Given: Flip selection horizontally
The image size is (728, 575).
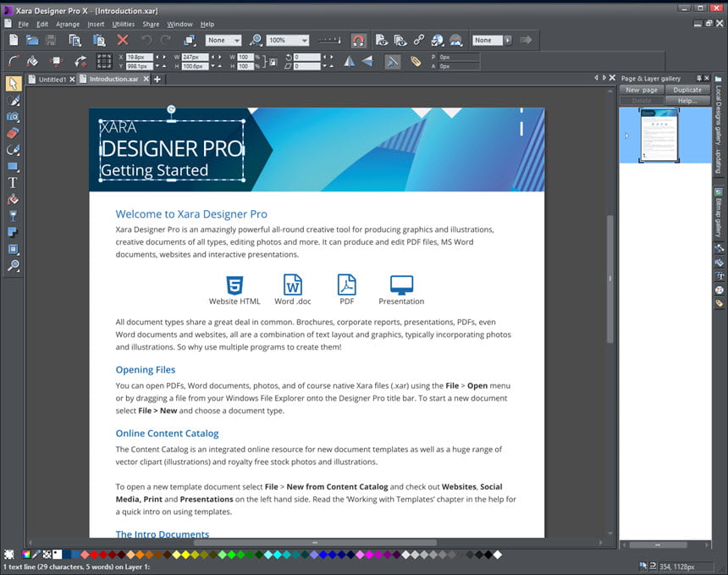Looking at the screenshot, I should tap(349, 61).
